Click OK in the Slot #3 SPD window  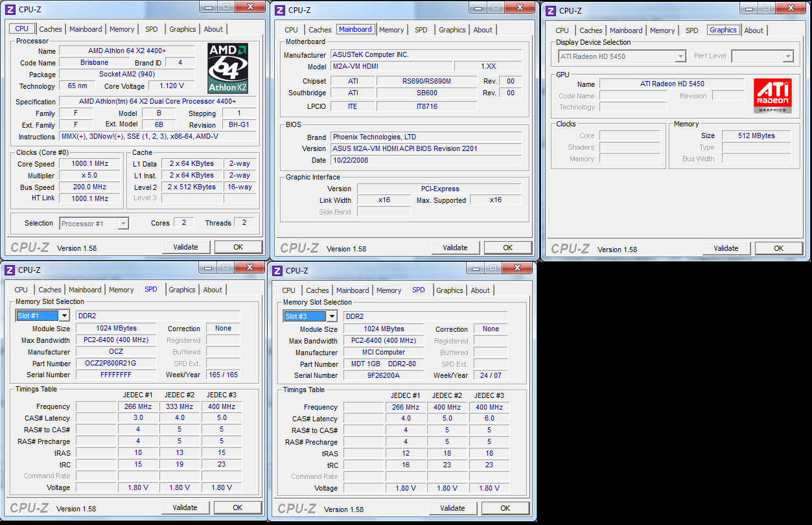505,508
